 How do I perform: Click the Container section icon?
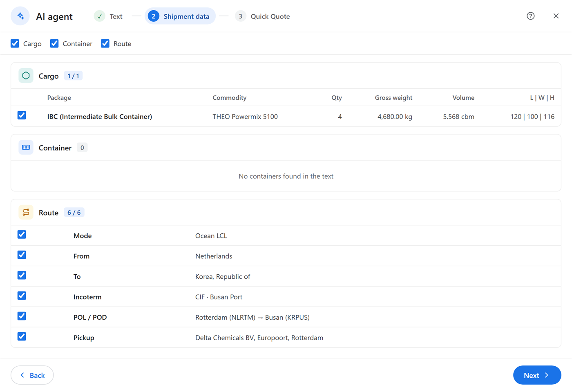(x=26, y=148)
